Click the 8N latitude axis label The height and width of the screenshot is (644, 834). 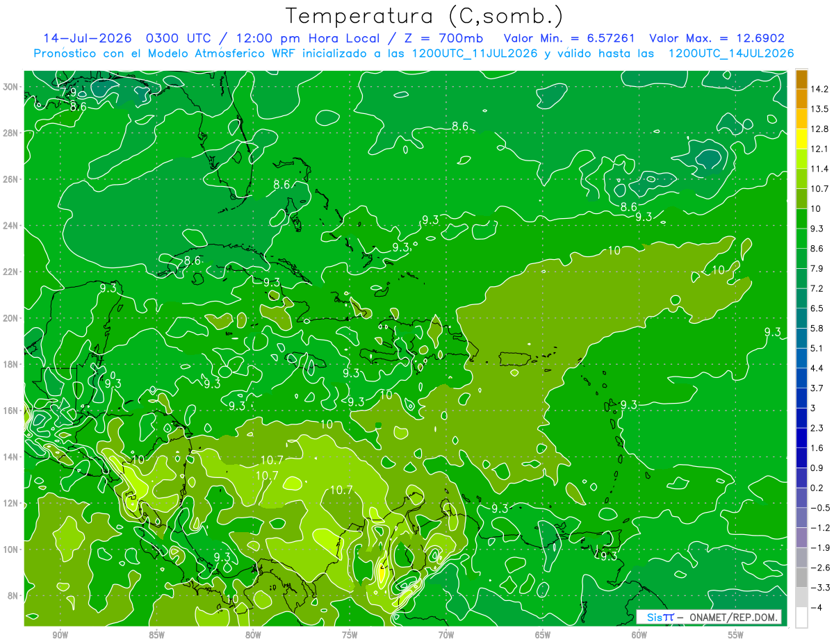[14, 596]
